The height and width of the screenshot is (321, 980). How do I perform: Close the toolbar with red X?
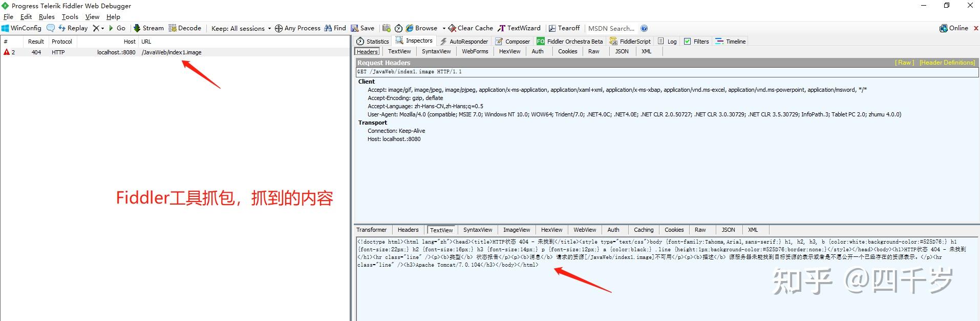tap(976, 28)
